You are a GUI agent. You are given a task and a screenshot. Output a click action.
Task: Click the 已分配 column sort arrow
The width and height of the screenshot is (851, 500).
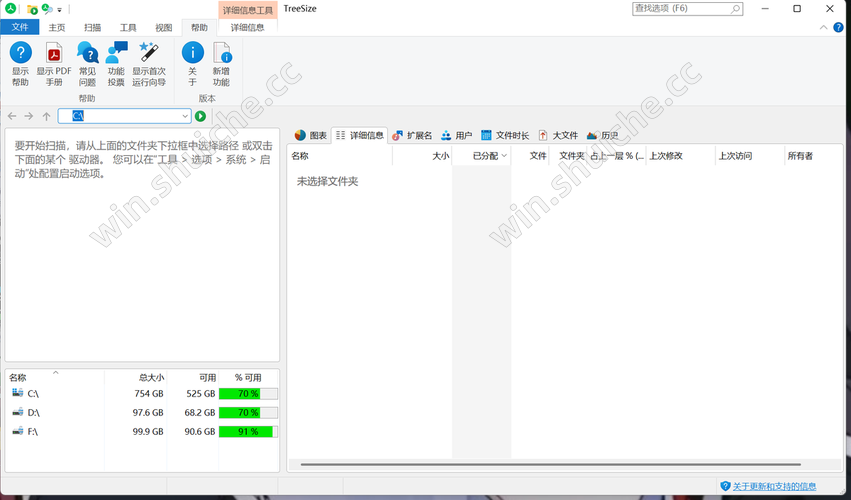tap(504, 156)
